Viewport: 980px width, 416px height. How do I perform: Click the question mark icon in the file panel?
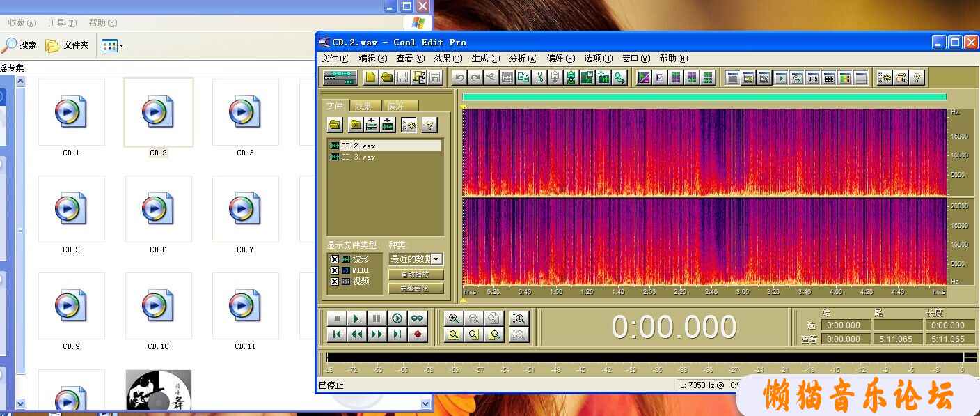pyautogui.click(x=429, y=125)
